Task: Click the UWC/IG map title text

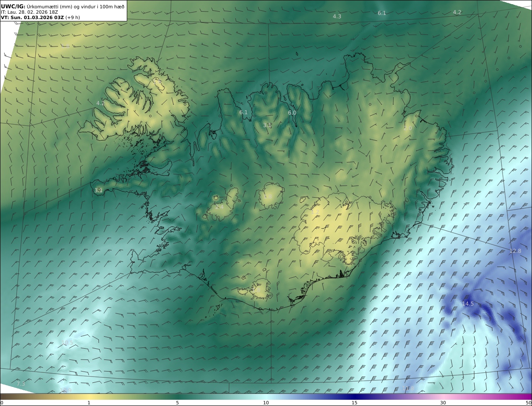Action: (x=63, y=6)
